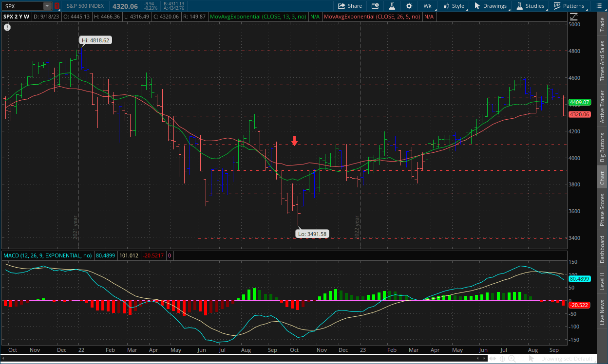This screenshot has width=608, height=364.
Task: Click the red 4320.06 price axis label
Action: 580,114
